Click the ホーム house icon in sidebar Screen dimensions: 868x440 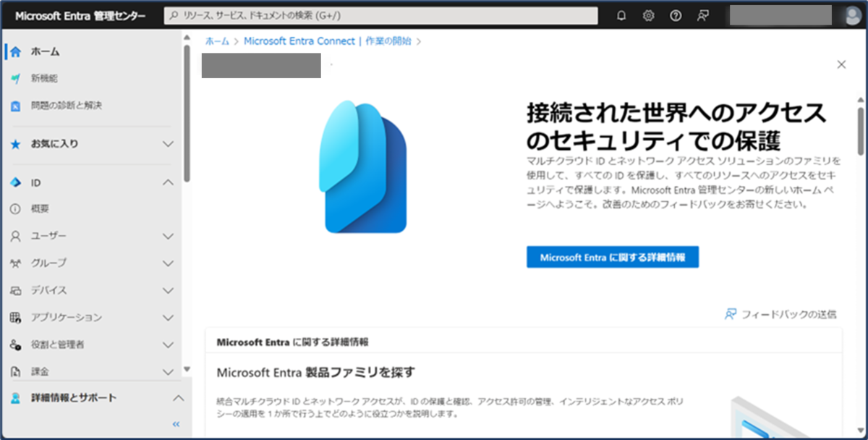16,52
